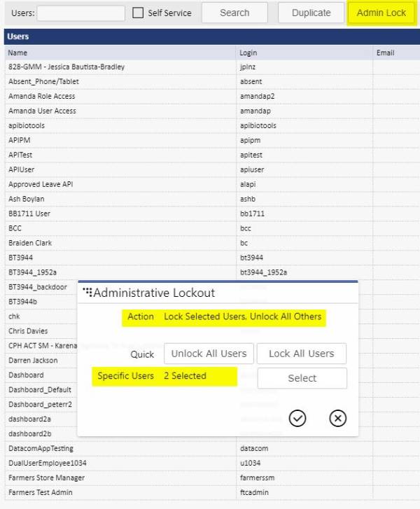This screenshot has height=509, width=420.
Task: Focus the Users search input field
Action: (x=80, y=13)
